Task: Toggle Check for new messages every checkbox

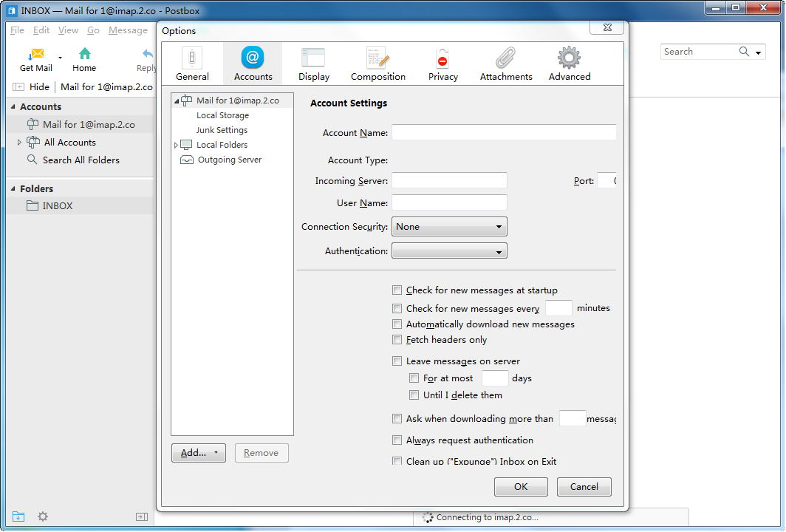Action: coord(397,308)
